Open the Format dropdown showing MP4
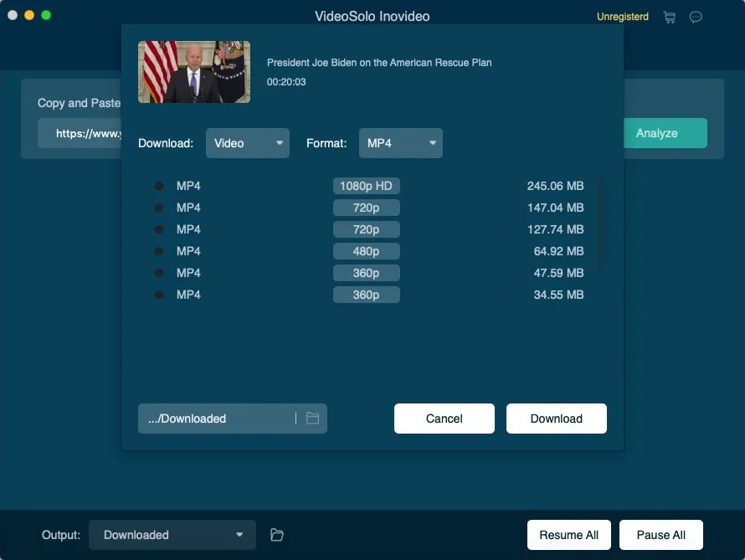This screenshot has width=745, height=560. [x=400, y=143]
